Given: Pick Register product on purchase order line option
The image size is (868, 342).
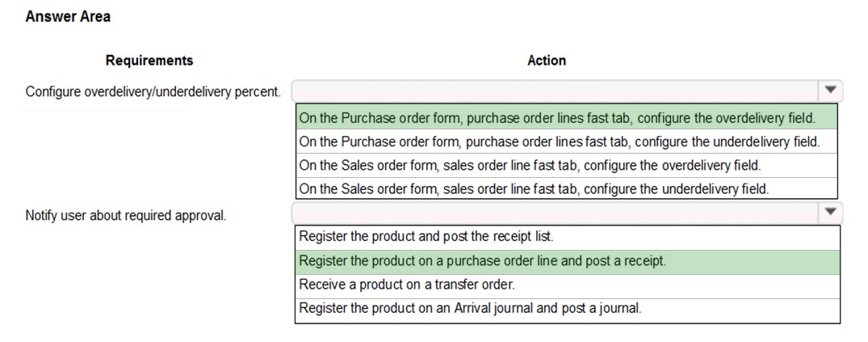Looking at the screenshot, I should click(568, 261).
